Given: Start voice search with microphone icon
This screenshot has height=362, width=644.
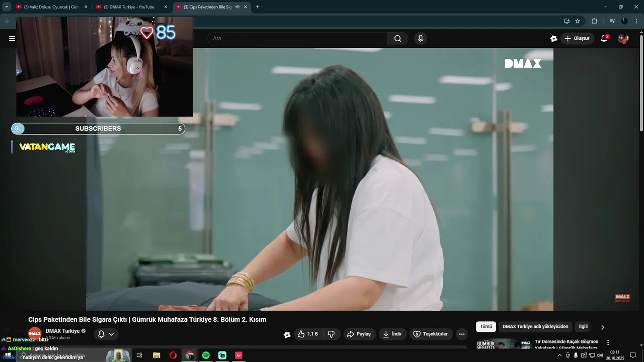Looking at the screenshot, I should click(x=421, y=39).
